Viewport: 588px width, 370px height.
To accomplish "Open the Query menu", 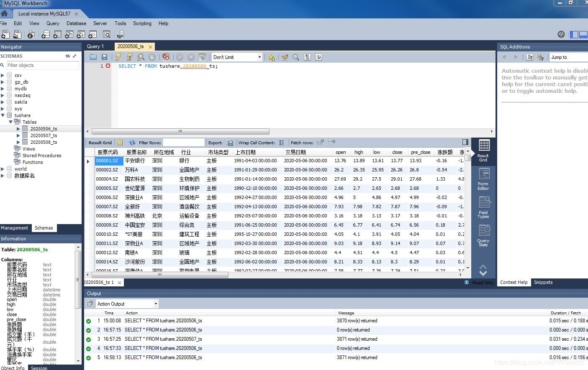I will click(x=53, y=23).
